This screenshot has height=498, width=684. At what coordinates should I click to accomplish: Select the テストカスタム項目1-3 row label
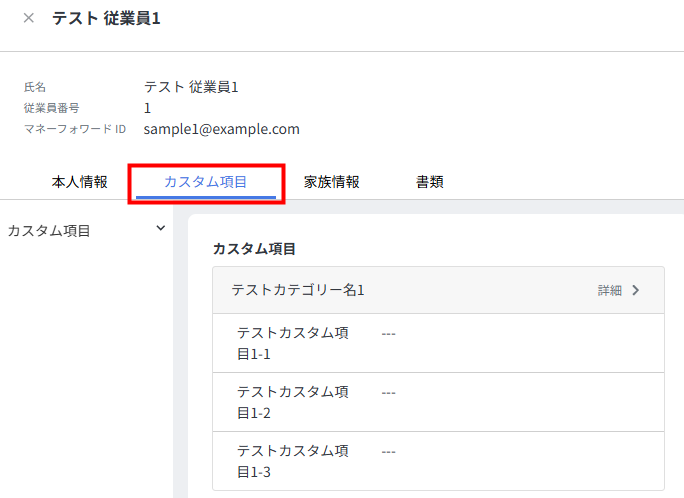click(292, 461)
